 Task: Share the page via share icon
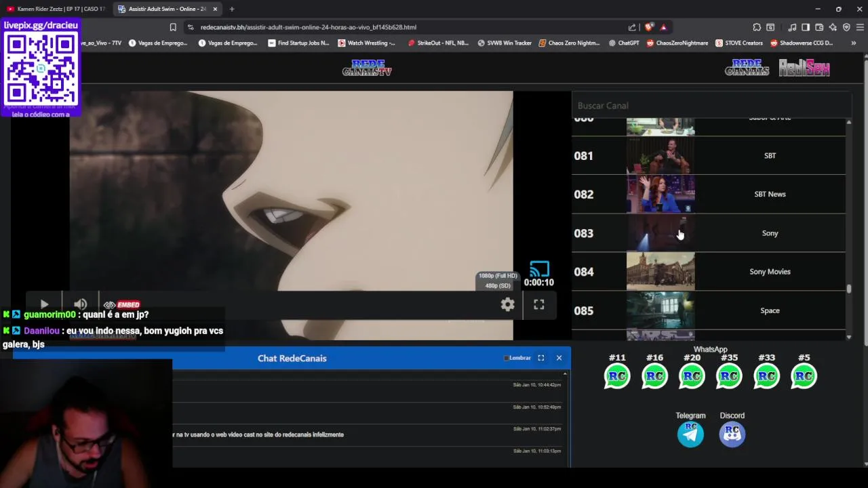click(x=632, y=27)
